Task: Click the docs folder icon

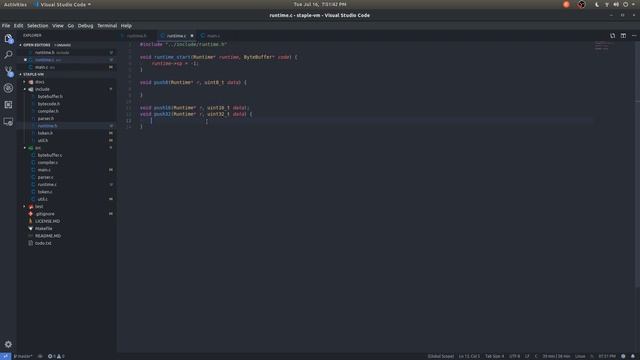Action: (31, 82)
